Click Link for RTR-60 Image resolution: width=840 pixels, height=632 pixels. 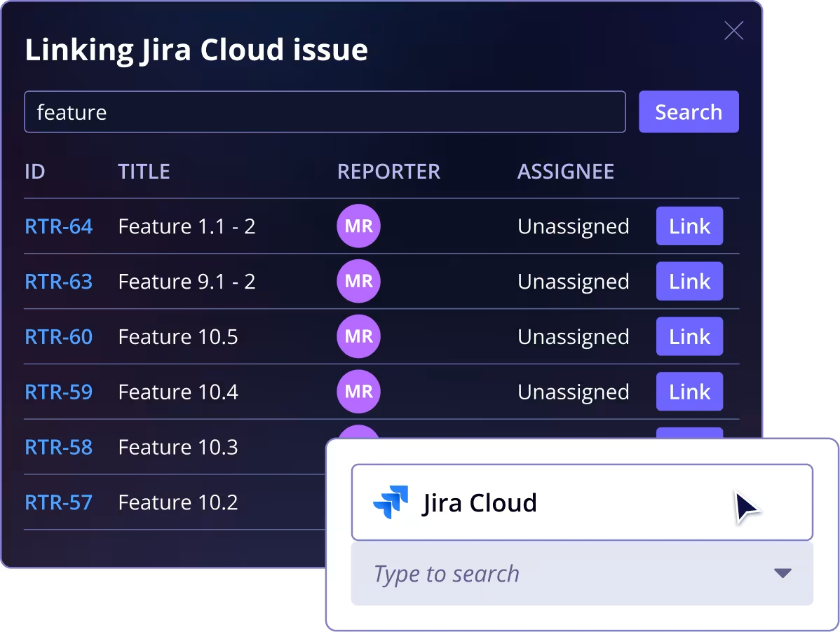689,336
